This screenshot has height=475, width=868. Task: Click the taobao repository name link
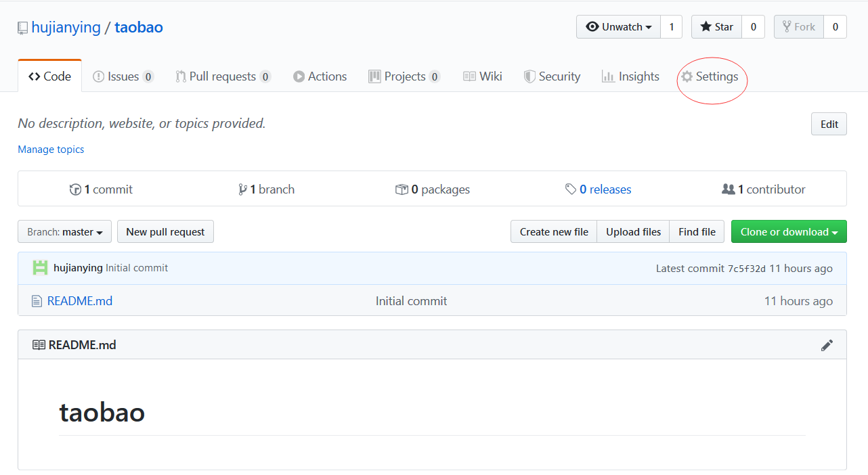click(139, 28)
